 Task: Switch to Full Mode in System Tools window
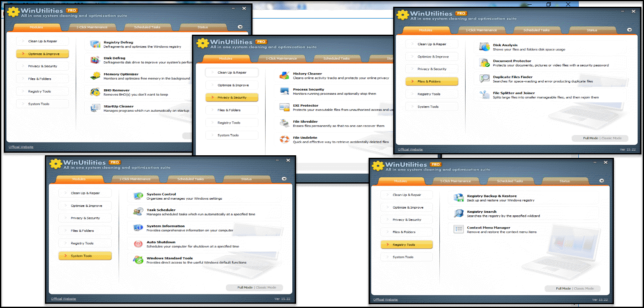245,287
